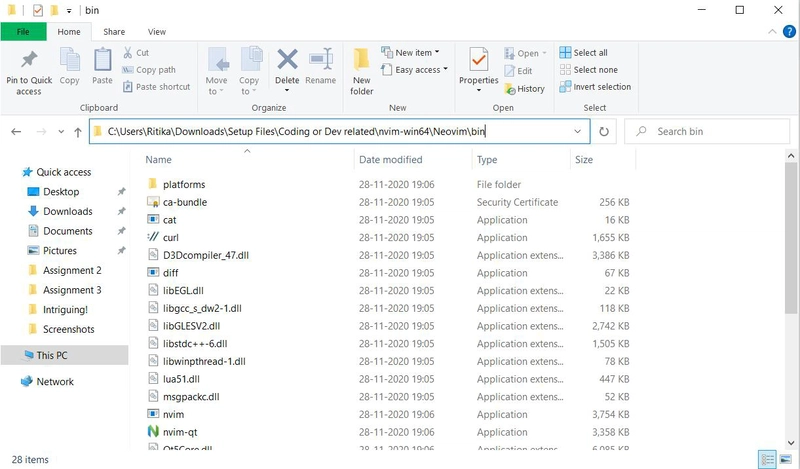Viewport: 800px width, 469px height.
Task: Open file History from the ribbon
Action: (x=524, y=89)
